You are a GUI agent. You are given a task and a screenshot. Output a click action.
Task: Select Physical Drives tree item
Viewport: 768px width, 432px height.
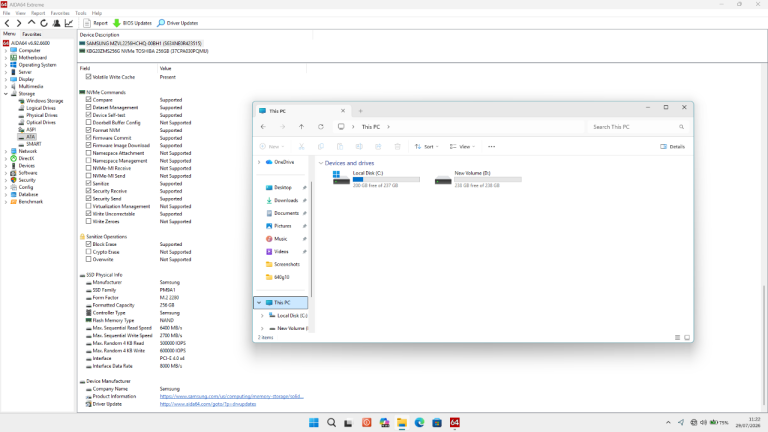pos(42,115)
